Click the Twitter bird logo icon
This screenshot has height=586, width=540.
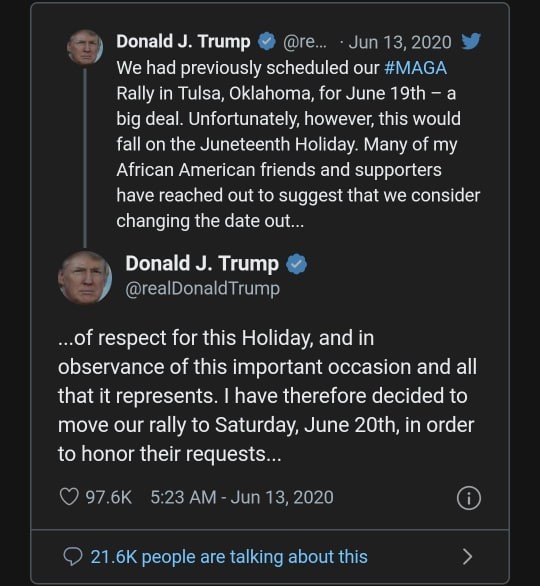471,41
